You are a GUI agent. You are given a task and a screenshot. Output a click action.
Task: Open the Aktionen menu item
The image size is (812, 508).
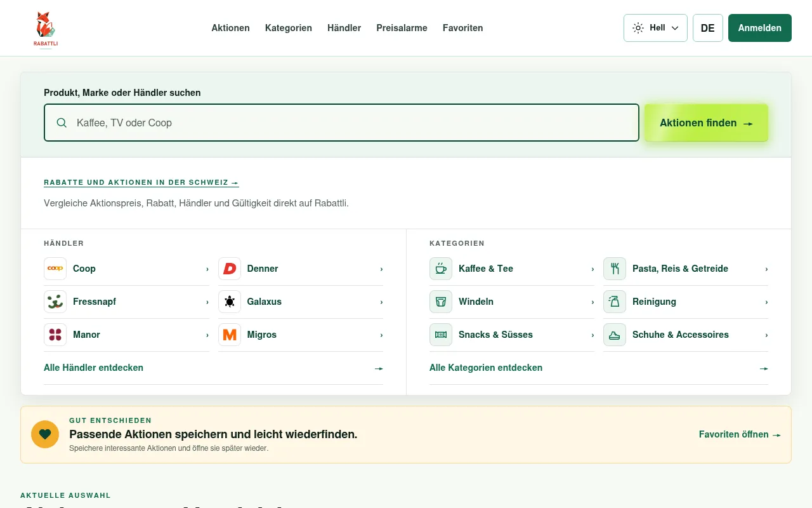(230, 28)
